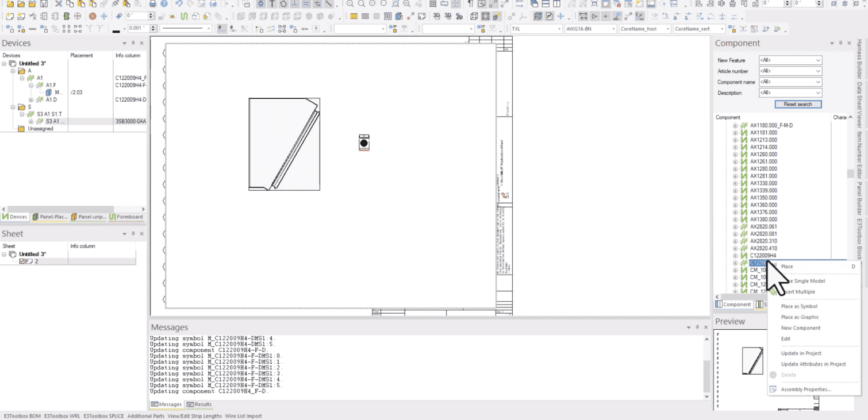Click the Reset search button
The width and height of the screenshot is (868, 420).
point(798,104)
